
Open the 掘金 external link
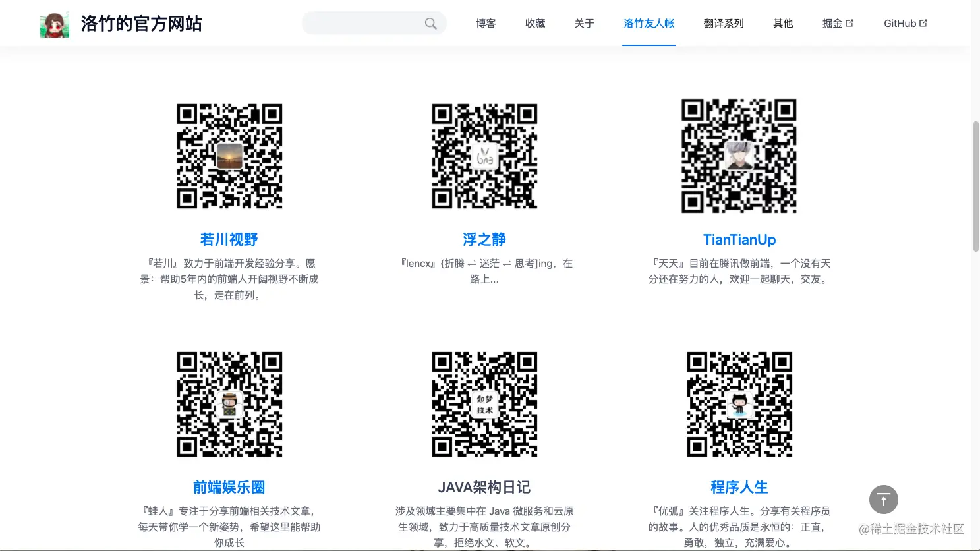pos(838,24)
